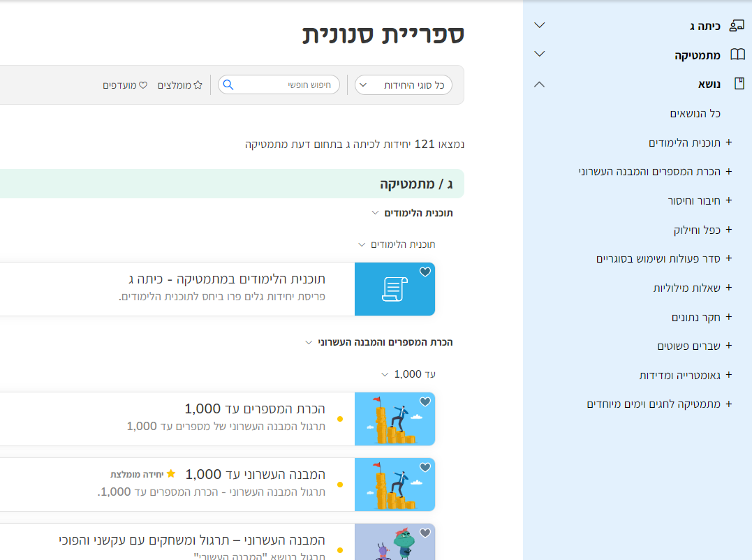Collapse the bold תוכנית הלימודים section heading

point(418,213)
